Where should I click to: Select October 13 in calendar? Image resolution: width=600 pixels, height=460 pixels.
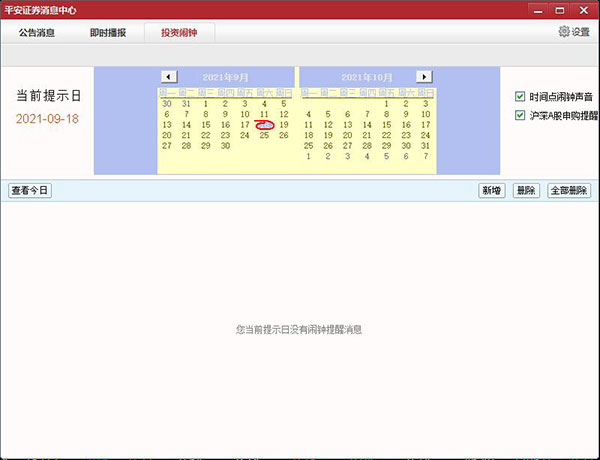pyautogui.click(x=347, y=125)
